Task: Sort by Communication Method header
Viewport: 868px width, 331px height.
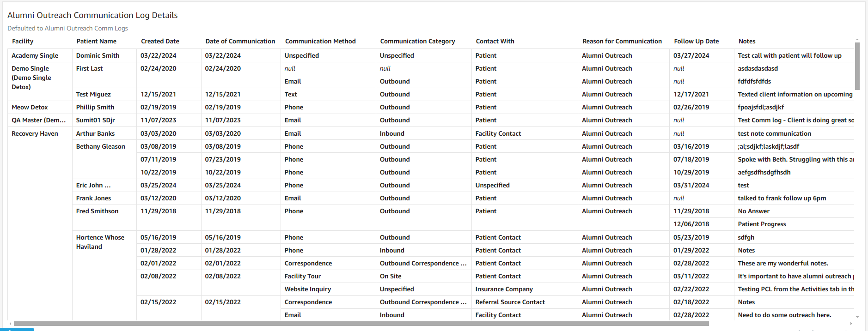Action: [320, 41]
